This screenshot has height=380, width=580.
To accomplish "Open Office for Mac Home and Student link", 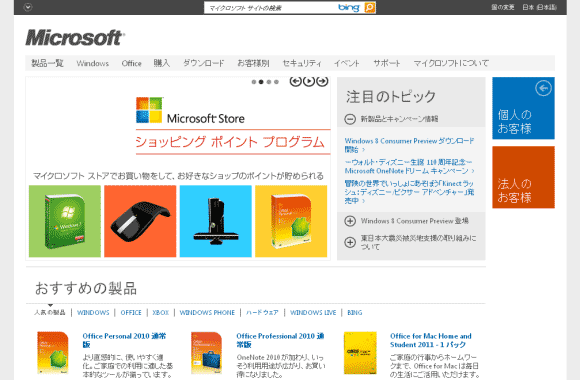I will [x=431, y=340].
